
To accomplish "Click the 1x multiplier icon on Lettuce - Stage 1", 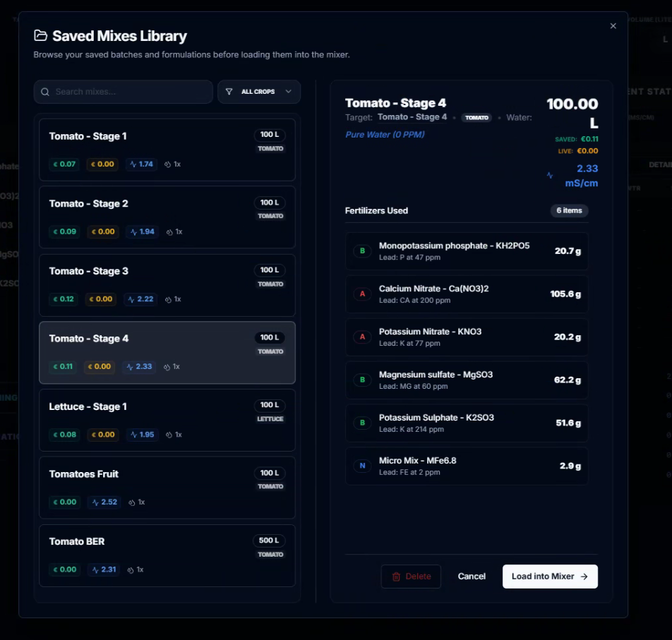I will (169, 435).
